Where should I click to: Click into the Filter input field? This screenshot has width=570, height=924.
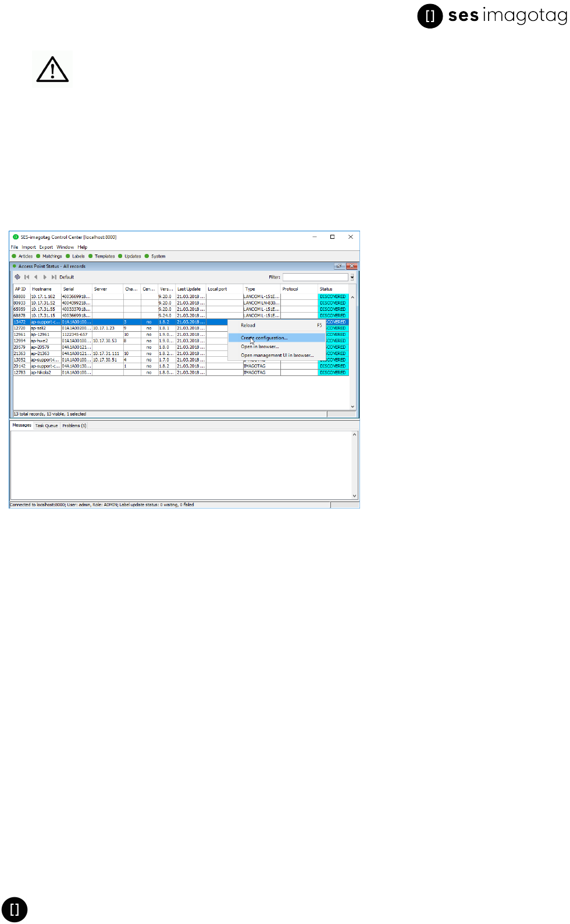(315, 277)
